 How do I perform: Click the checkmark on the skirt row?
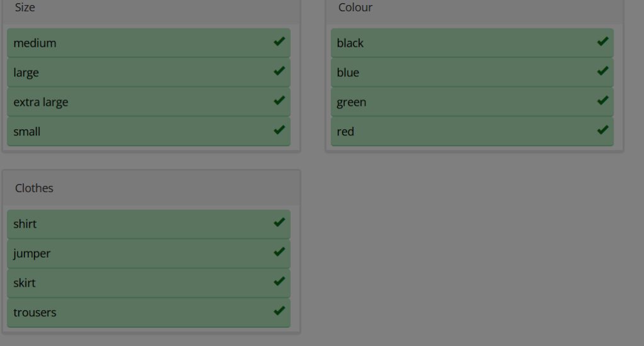point(279,282)
